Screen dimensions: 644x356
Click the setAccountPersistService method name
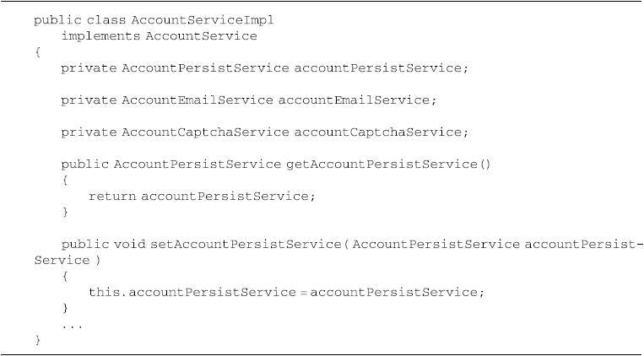coord(246,245)
